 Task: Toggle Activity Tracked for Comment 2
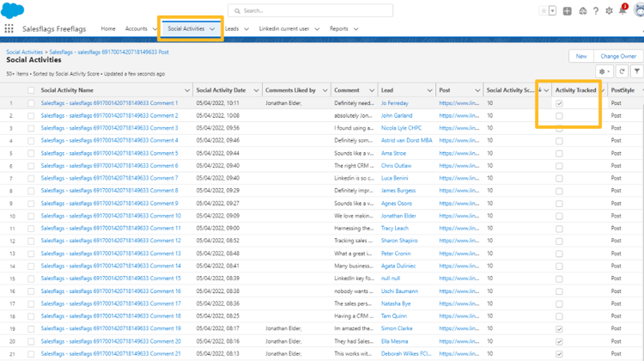click(559, 116)
